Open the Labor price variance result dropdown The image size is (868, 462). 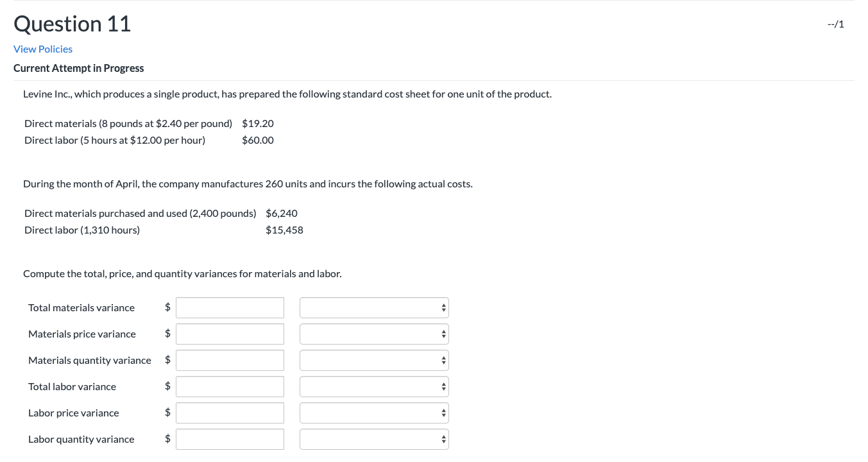(x=374, y=413)
